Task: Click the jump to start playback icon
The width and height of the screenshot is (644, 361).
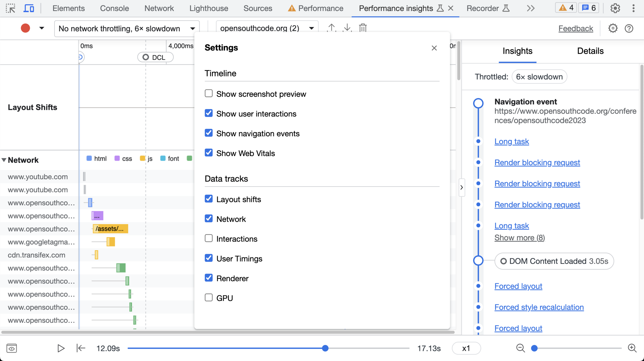Action: click(81, 348)
